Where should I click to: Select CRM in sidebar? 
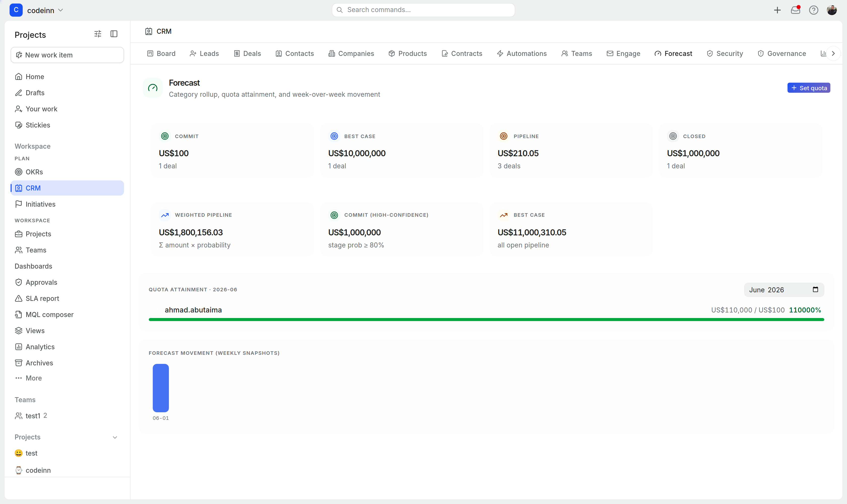pyautogui.click(x=67, y=188)
